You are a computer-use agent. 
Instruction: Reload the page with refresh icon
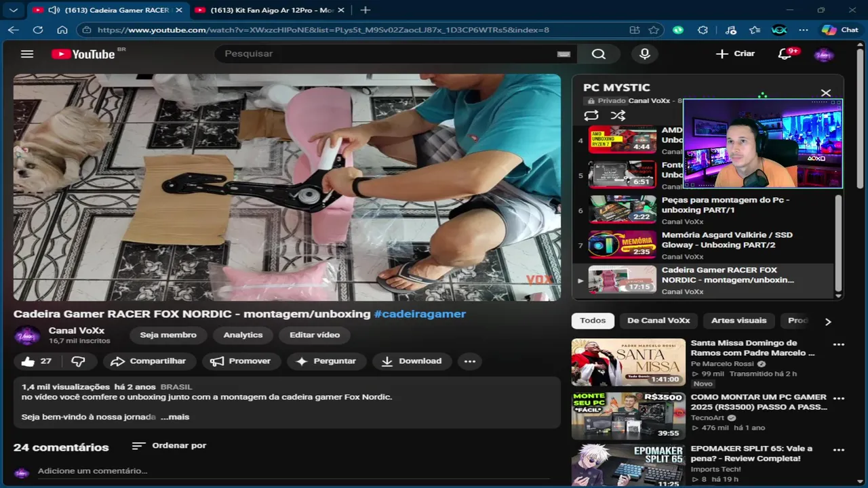click(38, 30)
